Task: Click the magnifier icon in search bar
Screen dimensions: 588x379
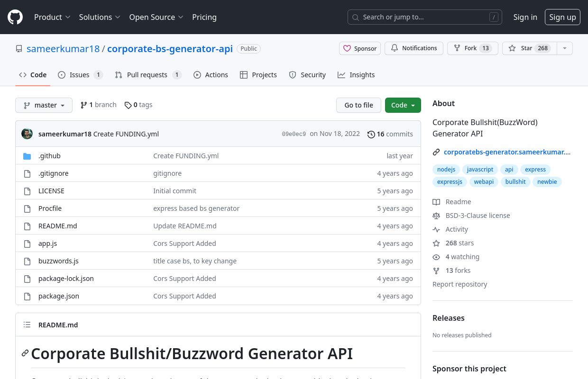Action: click(x=356, y=17)
